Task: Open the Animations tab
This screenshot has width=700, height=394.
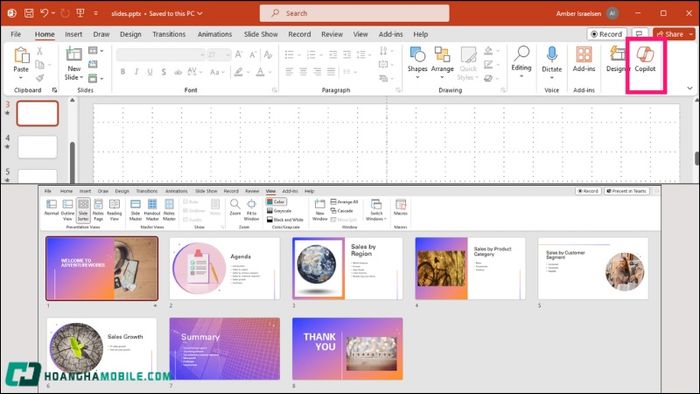Action: coord(215,34)
